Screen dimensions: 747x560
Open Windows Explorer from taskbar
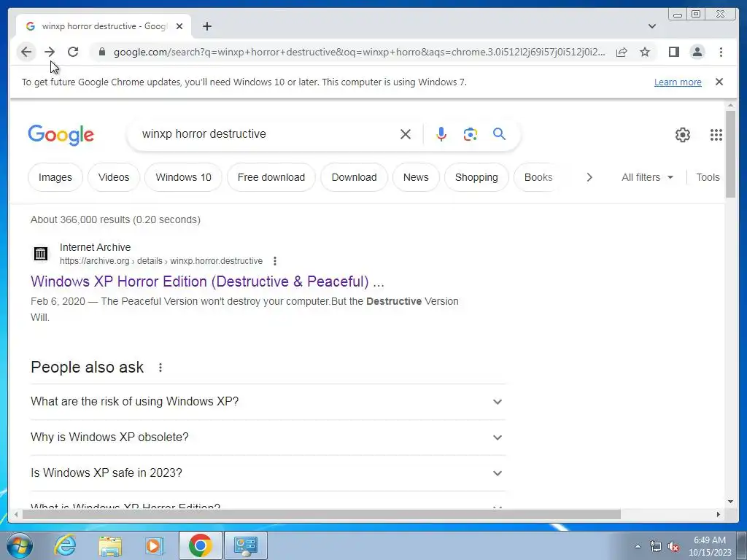(x=110, y=545)
